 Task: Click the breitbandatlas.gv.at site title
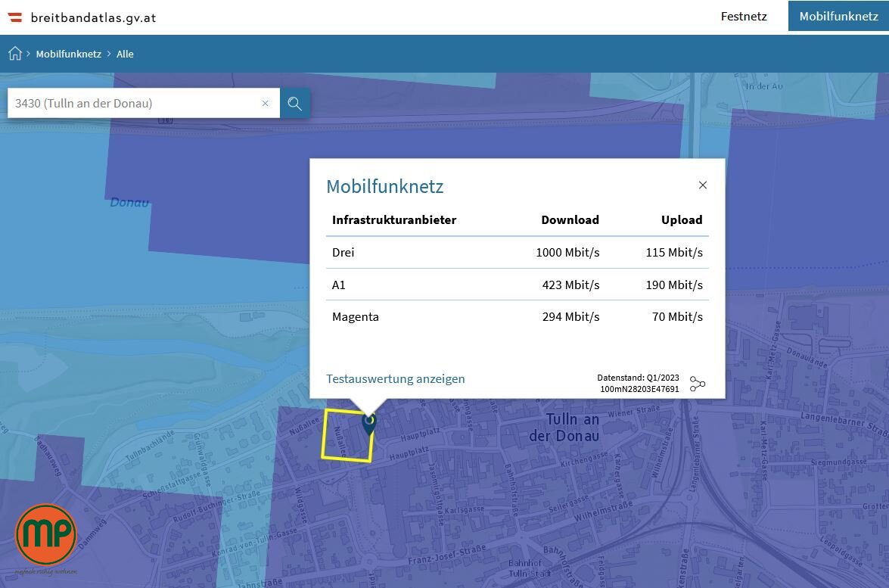(94, 17)
